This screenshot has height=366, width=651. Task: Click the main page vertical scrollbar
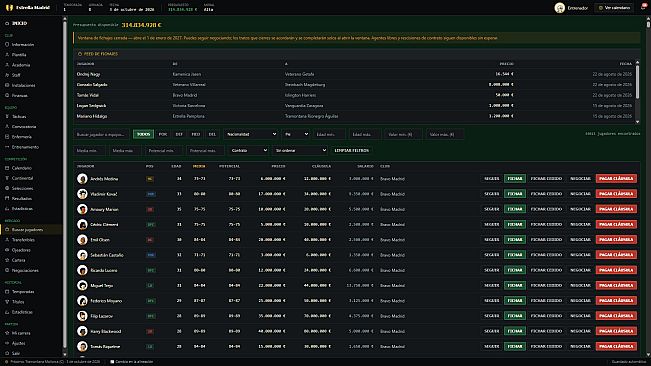coord(648,187)
